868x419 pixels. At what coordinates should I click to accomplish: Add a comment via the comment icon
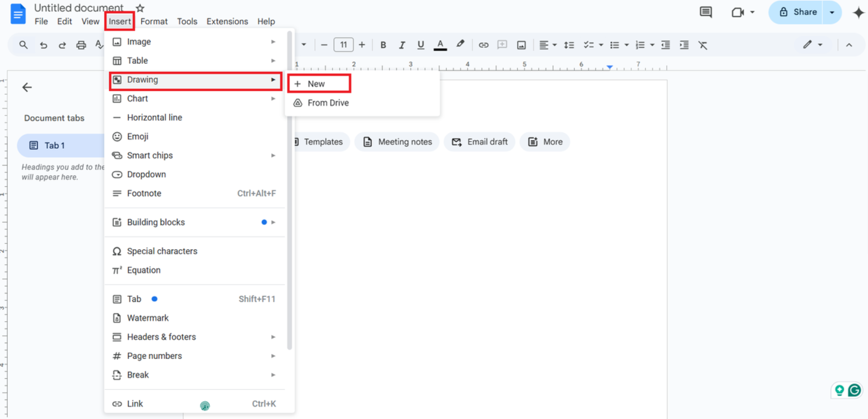[x=706, y=12]
